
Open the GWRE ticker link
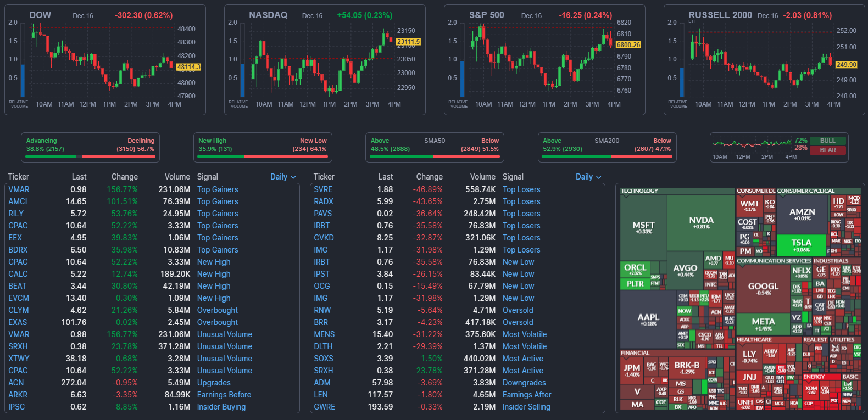pyautogui.click(x=325, y=407)
